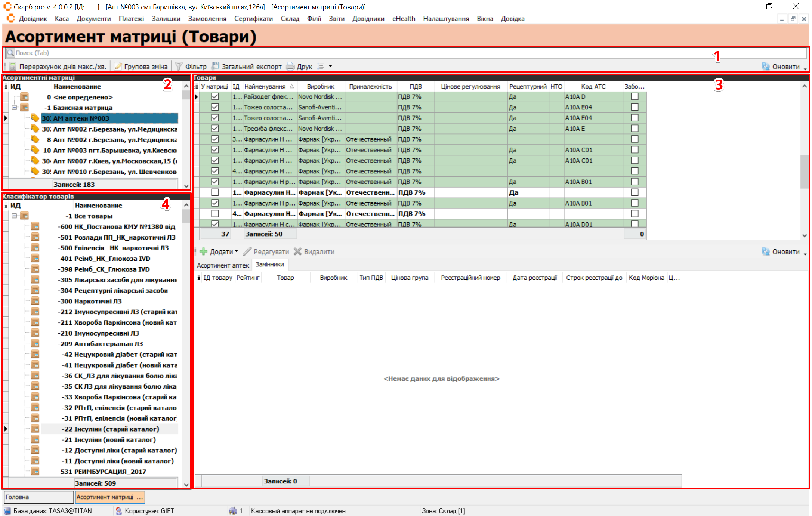Click the tag icon of АМ аптеки №003

[x=35, y=118]
